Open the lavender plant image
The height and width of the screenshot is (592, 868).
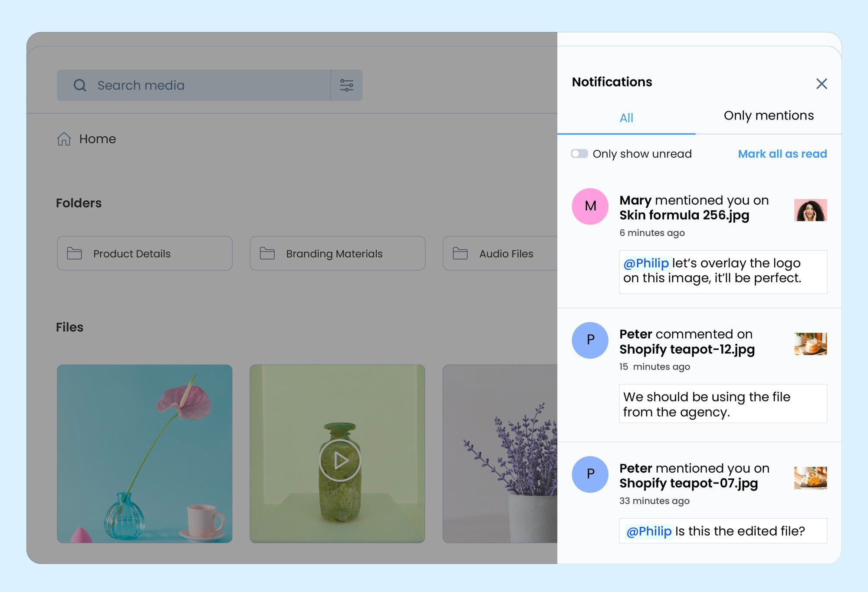tap(500, 453)
